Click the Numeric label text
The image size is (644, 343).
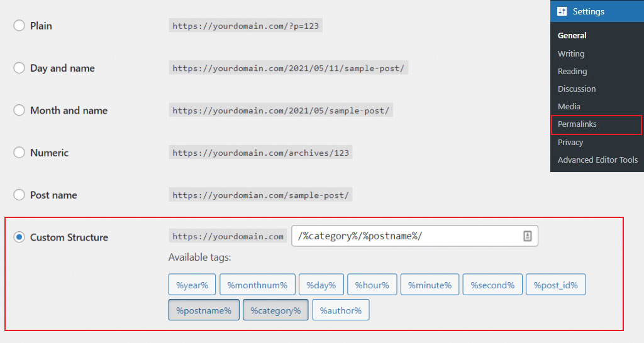click(x=49, y=153)
